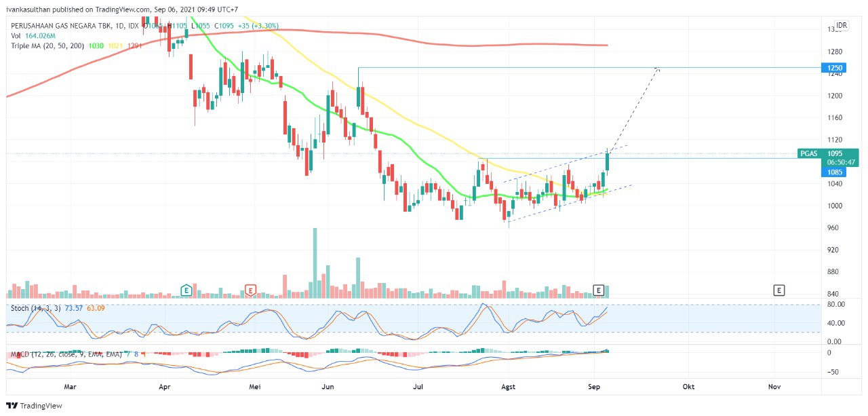Click the Agst label on time axis
Viewport: 868px width, 416px height.
508,386
